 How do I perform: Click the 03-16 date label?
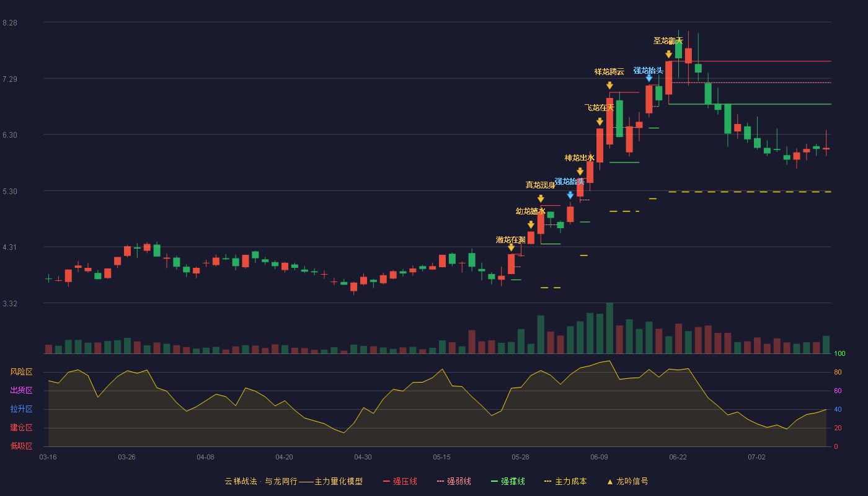48,457
